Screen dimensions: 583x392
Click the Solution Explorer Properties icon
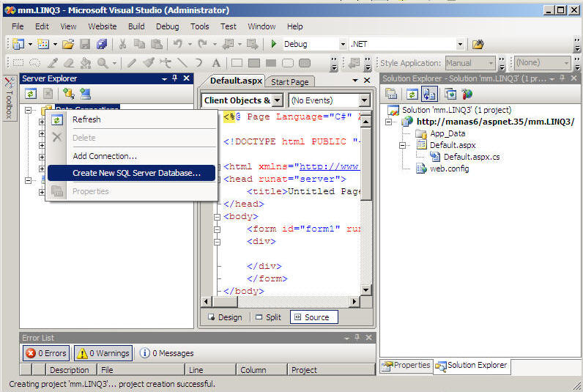[x=391, y=94]
